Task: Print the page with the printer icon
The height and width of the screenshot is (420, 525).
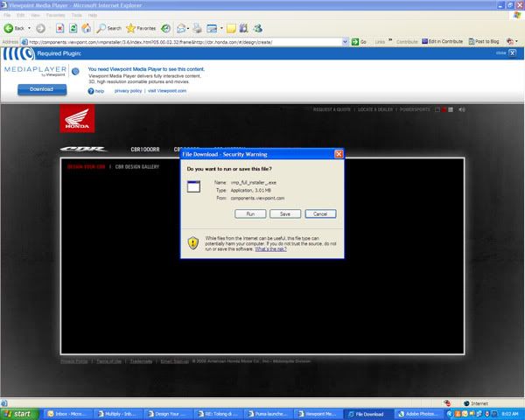Action: (197, 29)
